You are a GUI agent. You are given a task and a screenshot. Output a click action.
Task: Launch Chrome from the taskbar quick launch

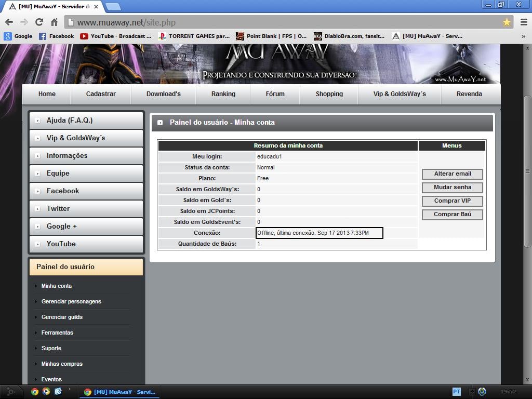pyautogui.click(x=35, y=392)
